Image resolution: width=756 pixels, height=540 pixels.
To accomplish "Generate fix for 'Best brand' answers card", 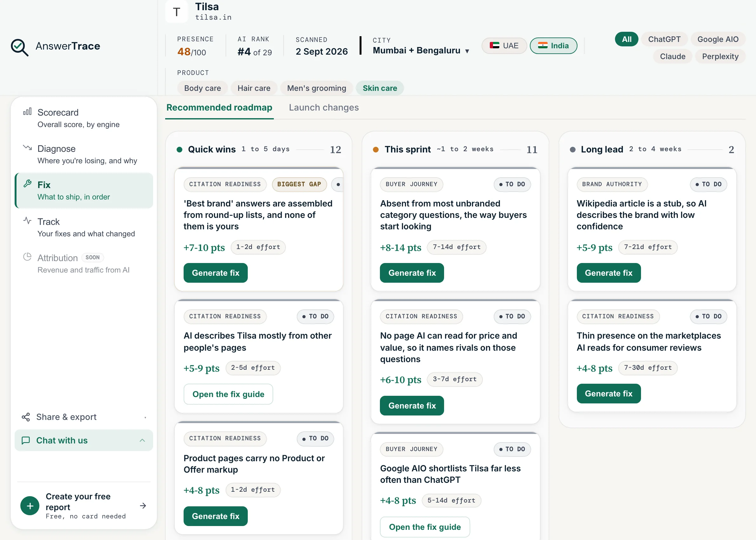I will [215, 273].
